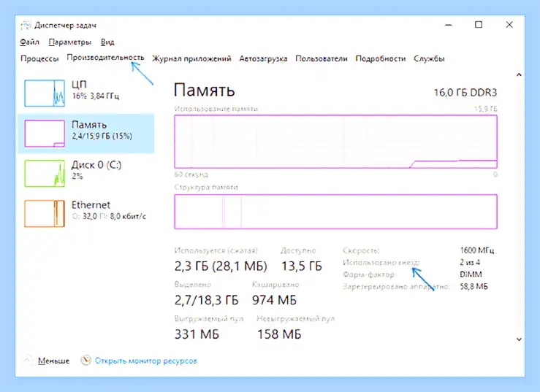The image size is (540, 392).
Task: Switch to the Процессы tab
Action: pyautogui.click(x=39, y=58)
